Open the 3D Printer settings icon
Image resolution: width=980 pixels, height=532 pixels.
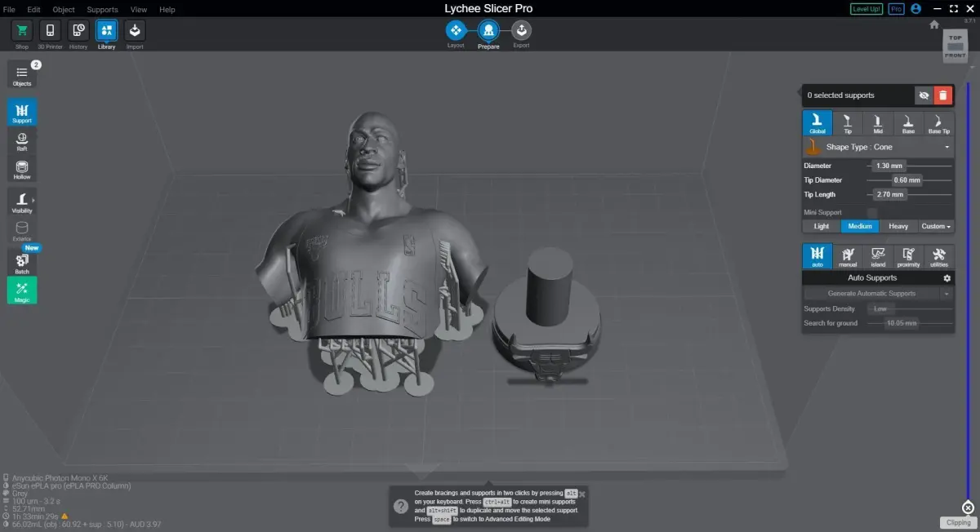pos(50,31)
